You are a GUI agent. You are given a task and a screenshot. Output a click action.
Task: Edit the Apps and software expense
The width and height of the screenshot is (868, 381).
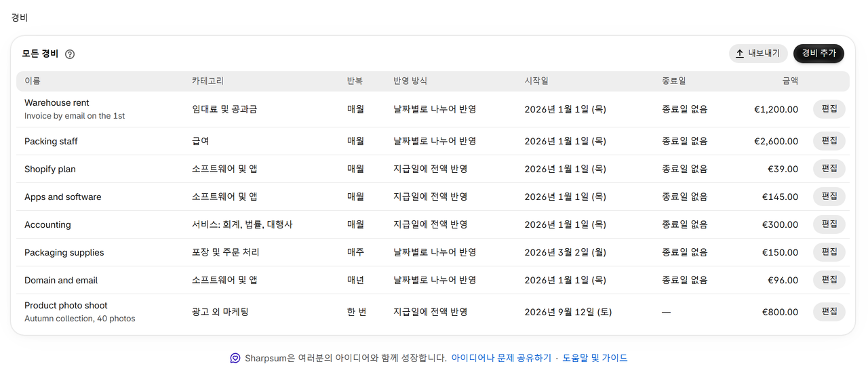pos(829,197)
